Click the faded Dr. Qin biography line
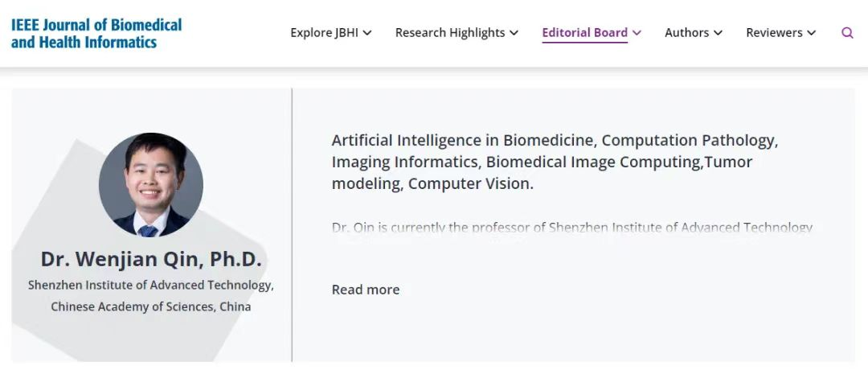The image size is (868, 370). pos(572,228)
